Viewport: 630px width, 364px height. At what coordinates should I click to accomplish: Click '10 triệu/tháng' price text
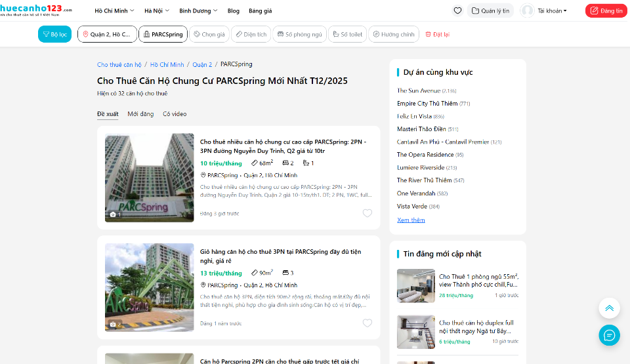[221, 163]
